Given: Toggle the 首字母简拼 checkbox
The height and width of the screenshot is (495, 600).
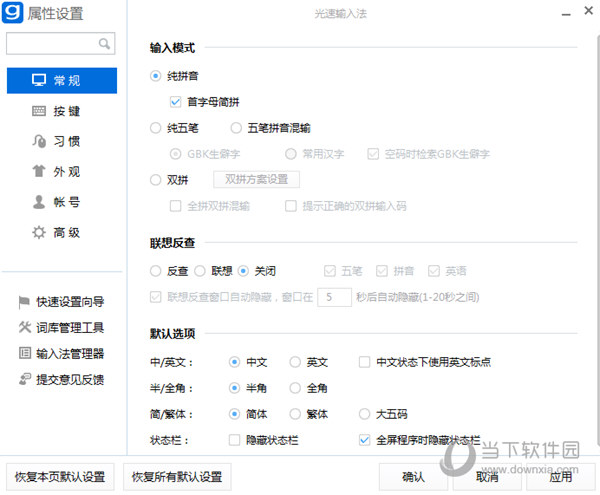Looking at the screenshot, I should 176,102.
